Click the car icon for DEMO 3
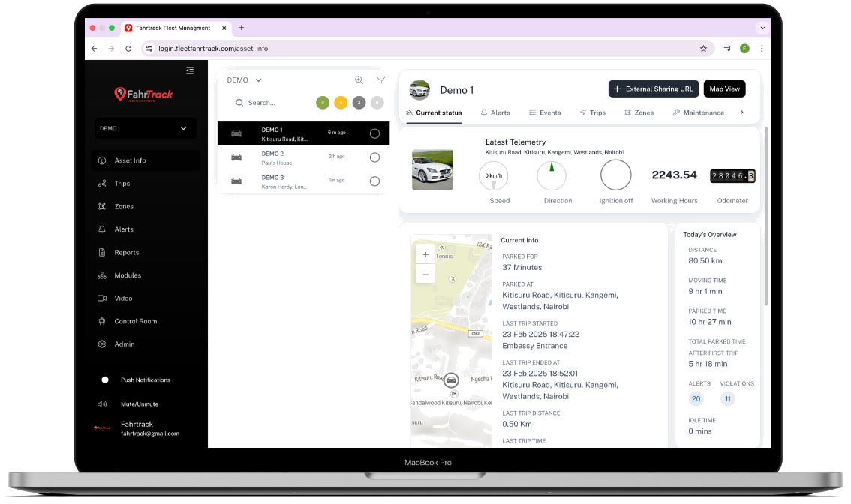 [236, 181]
